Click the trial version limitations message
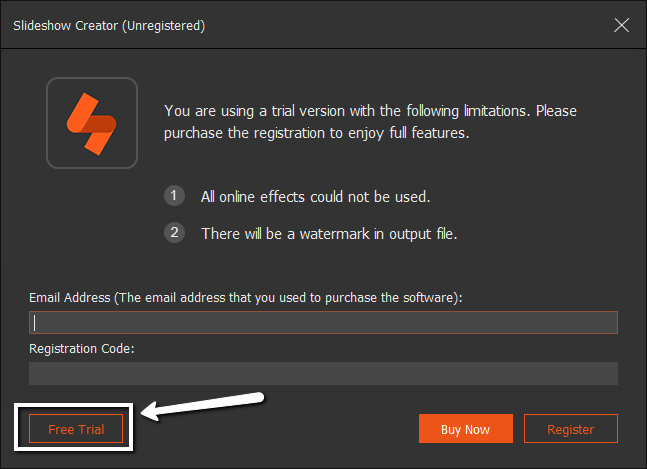The image size is (647, 469). 369,111
